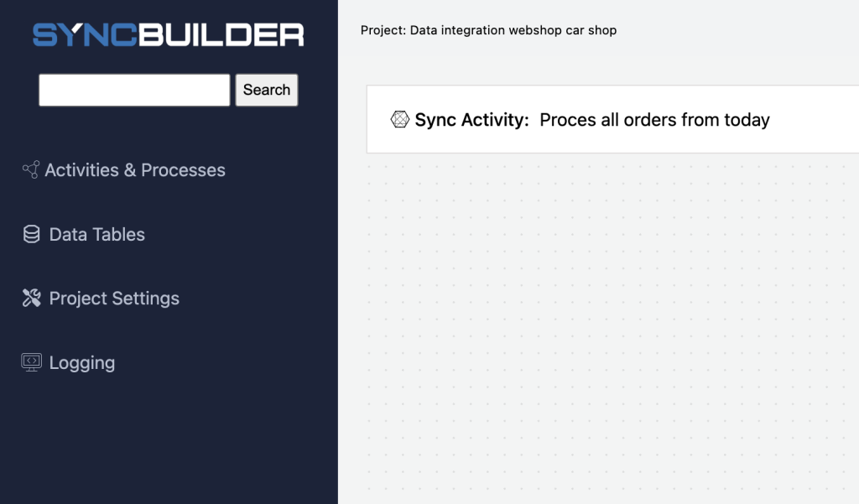Click the Data Tables database icon

tap(31, 234)
